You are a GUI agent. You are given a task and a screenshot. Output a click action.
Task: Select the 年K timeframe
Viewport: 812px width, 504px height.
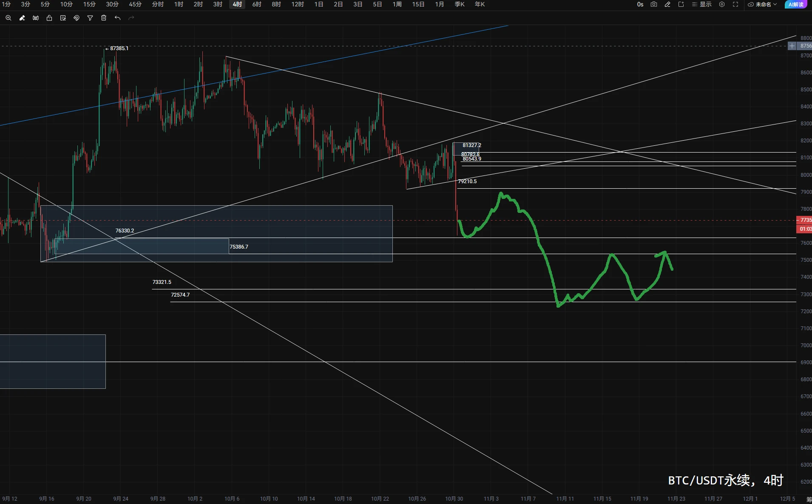480,4
